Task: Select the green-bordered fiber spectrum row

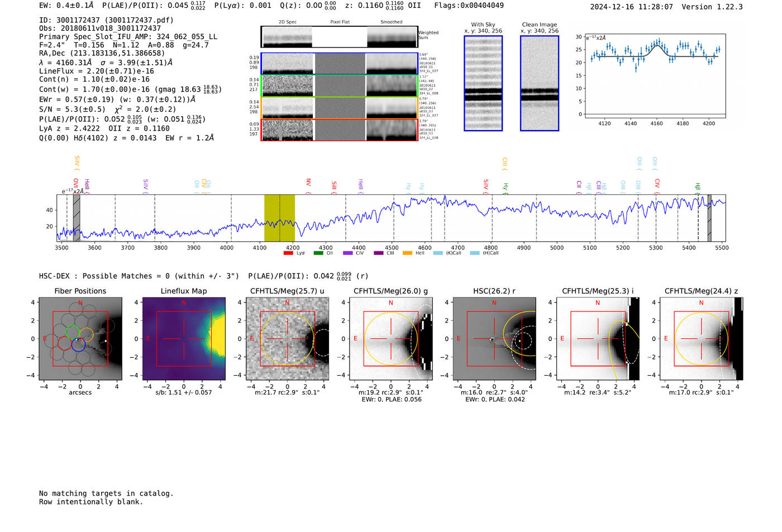Action: point(339,85)
